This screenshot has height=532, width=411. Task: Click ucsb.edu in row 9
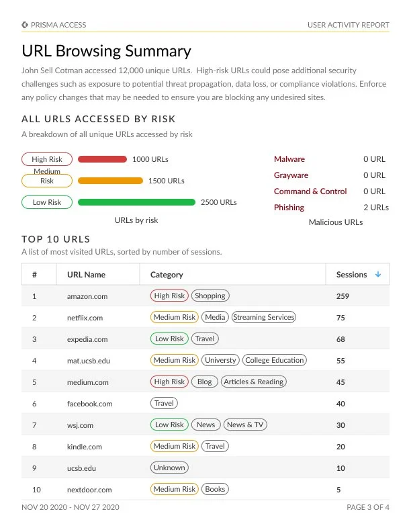pyautogui.click(x=81, y=468)
